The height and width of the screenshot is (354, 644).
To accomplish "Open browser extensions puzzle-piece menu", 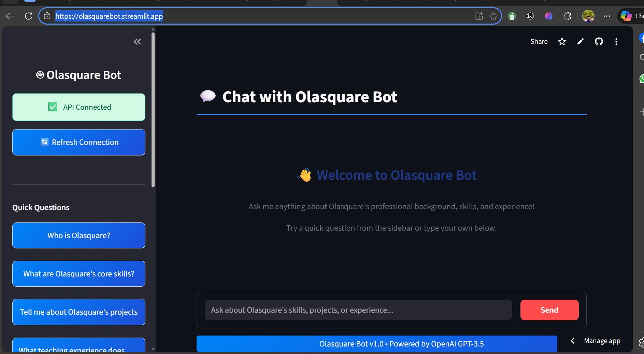I will 568,16.
